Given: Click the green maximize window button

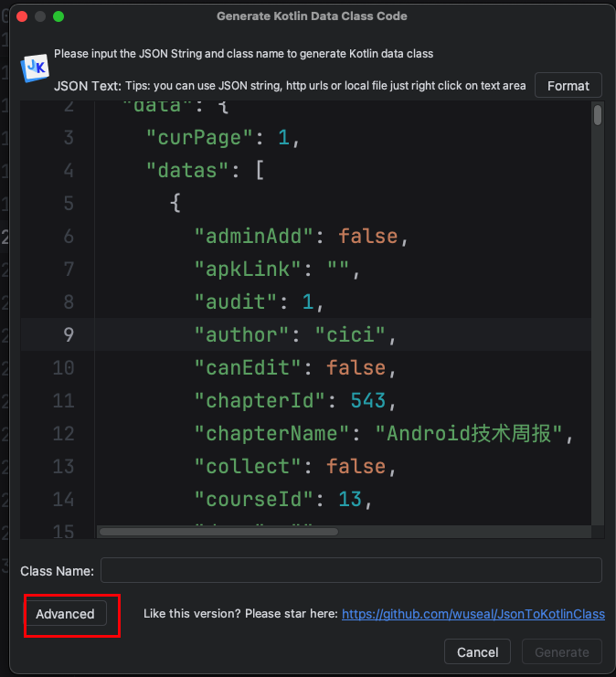Looking at the screenshot, I should pyautogui.click(x=58, y=16).
